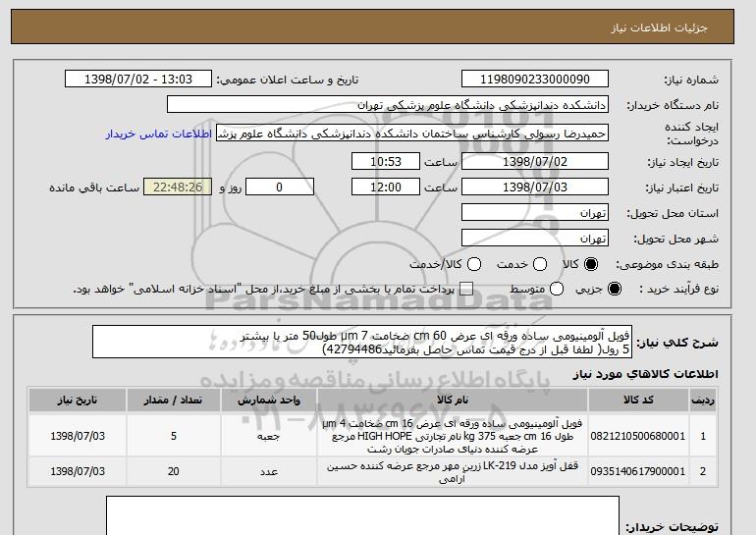The height and width of the screenshot is (535, 756).
Task: Click the general need description text box
Action: pos(362,343)
